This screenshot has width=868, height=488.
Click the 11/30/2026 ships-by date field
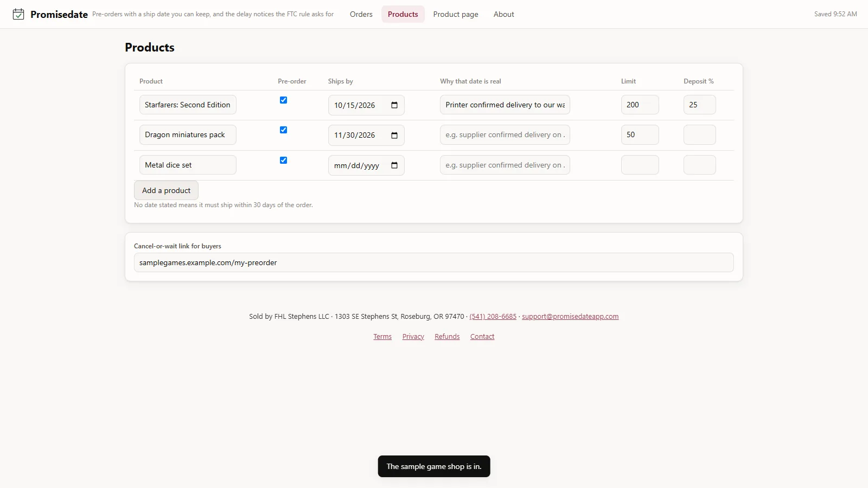click(366, 136)
